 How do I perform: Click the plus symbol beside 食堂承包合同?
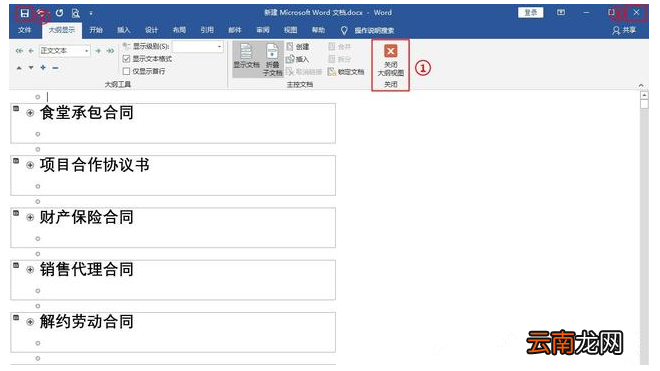(30, 113)
